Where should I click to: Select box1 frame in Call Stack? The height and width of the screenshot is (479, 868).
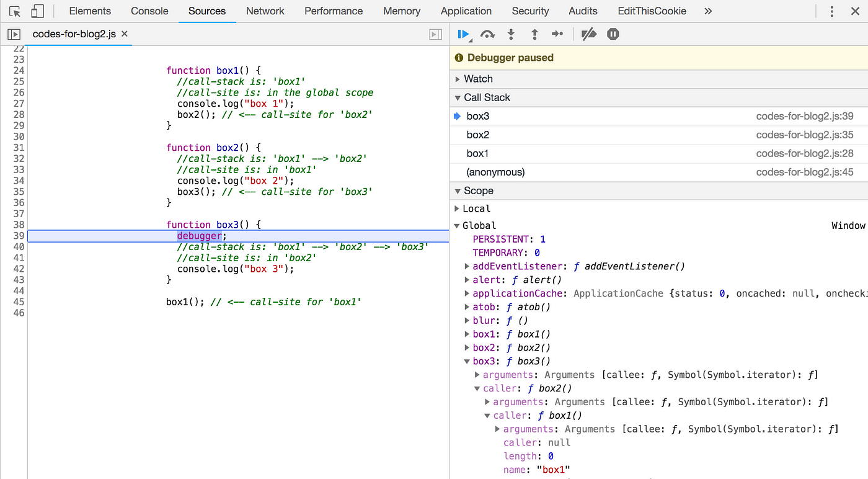[658, 153]
